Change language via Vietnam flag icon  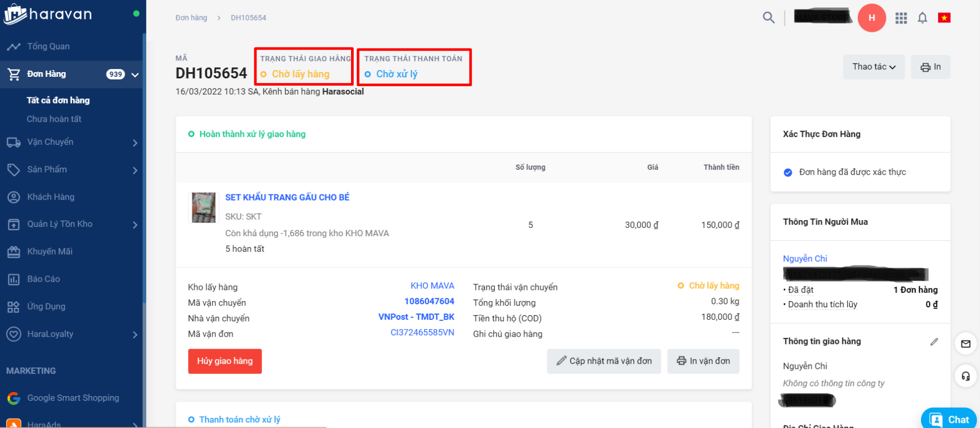click(x=944, y=18)
